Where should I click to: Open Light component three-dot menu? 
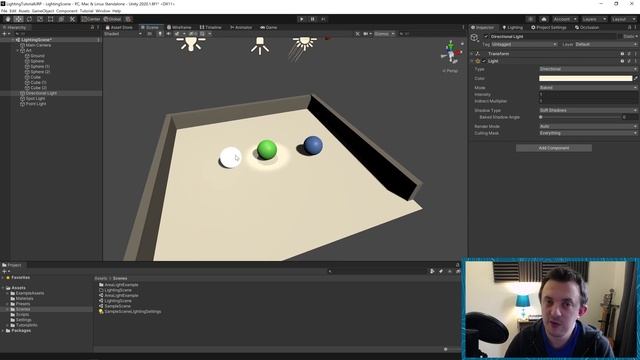[x=636, y=61]
